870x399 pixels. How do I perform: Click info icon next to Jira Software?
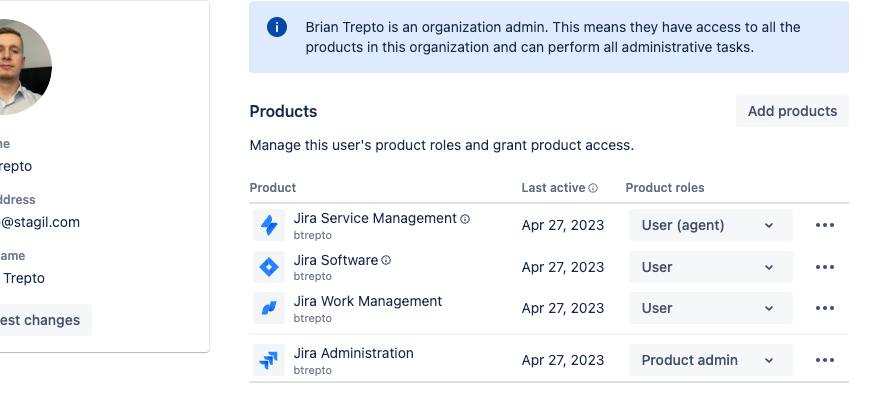point(386,260)
